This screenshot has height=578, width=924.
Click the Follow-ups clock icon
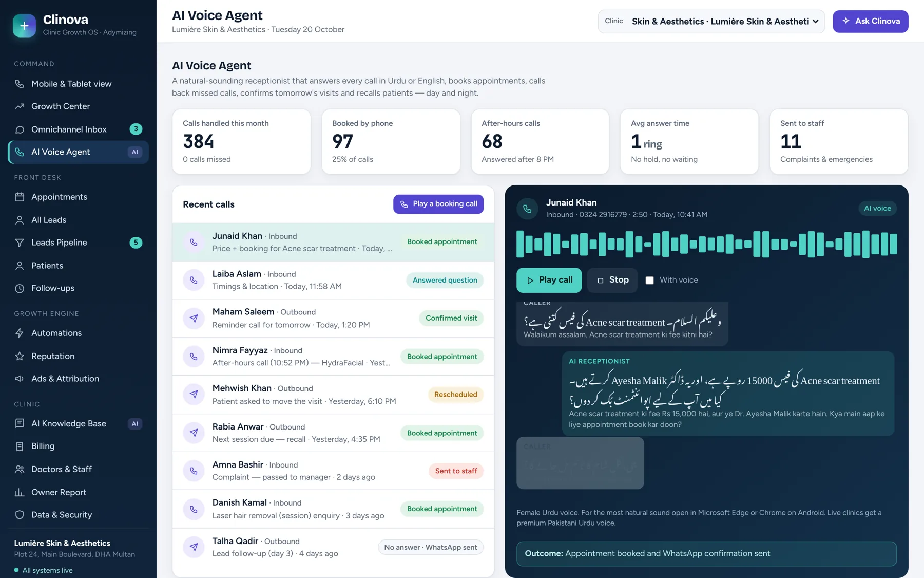[20, 288]
